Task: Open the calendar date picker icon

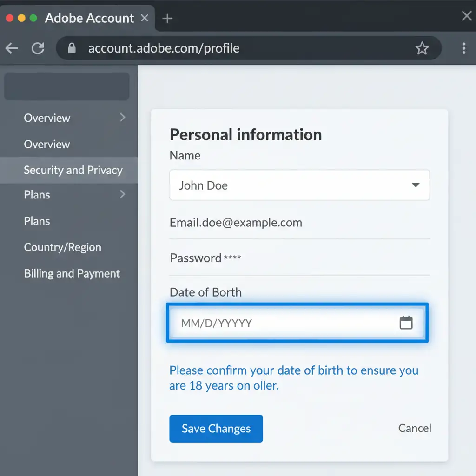Action: pyautogui.click(x=406, y=323)
